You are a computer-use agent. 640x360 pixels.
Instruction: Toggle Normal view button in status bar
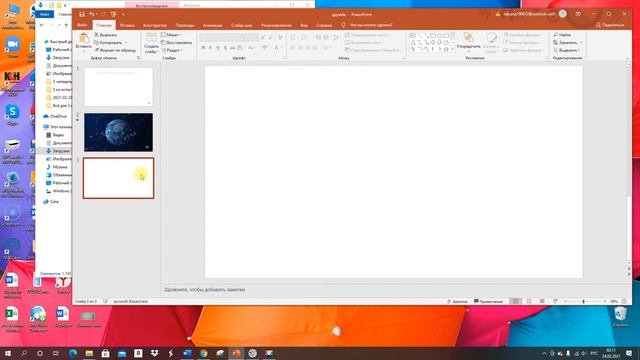pyautogui.click(x=516, y=301)
